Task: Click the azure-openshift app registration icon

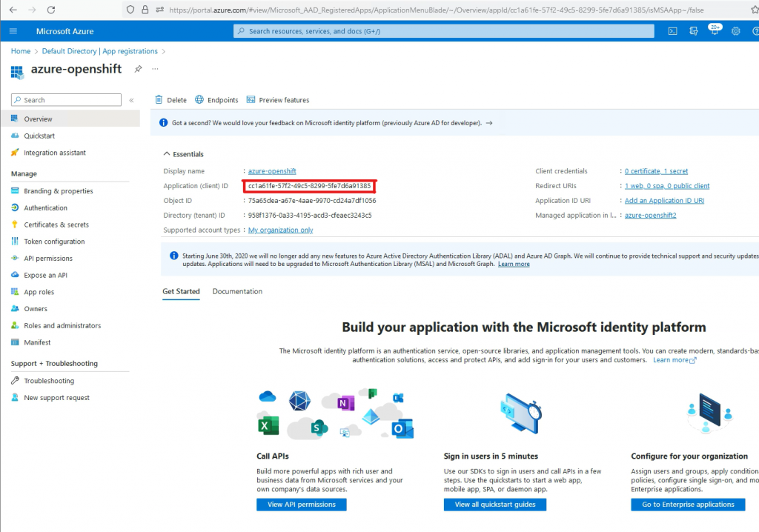Action: pyautogui.click(x=17, y=72)
